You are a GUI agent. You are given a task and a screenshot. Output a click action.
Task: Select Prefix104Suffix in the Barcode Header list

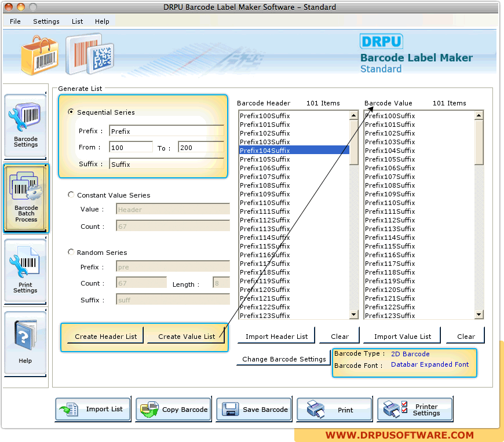tap(294, 150)
